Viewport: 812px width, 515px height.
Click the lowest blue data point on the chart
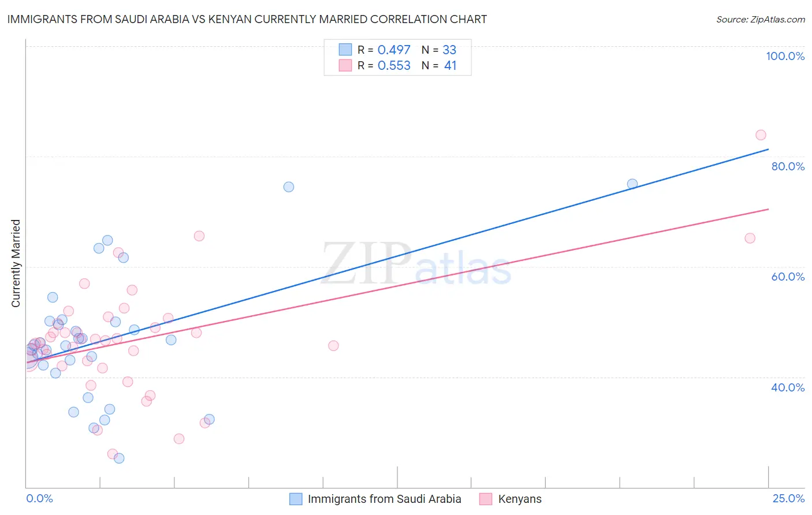point(119,458)
